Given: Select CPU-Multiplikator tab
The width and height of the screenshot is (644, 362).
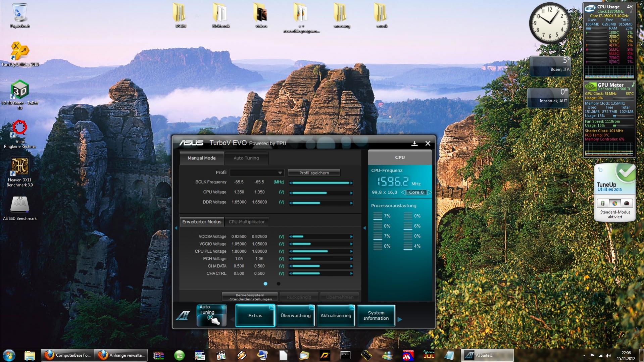Looking at the screenshot, I should click(x=247, y=222).
